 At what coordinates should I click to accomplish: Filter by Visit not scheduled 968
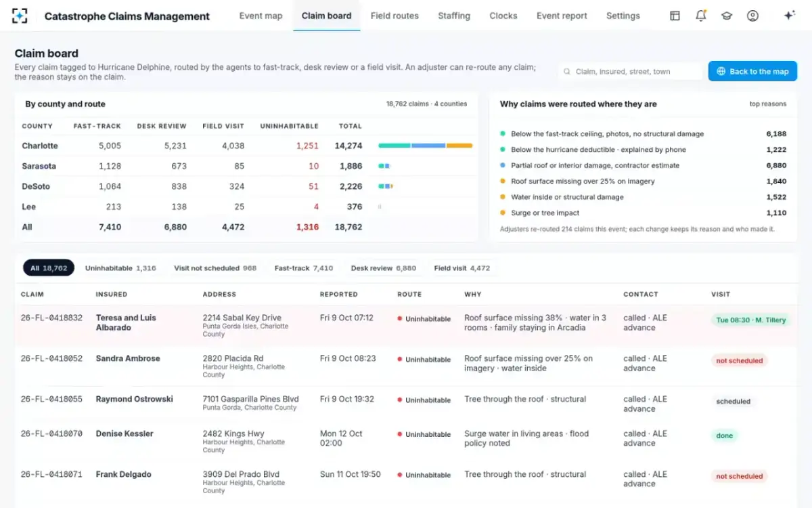click(215, 268)
